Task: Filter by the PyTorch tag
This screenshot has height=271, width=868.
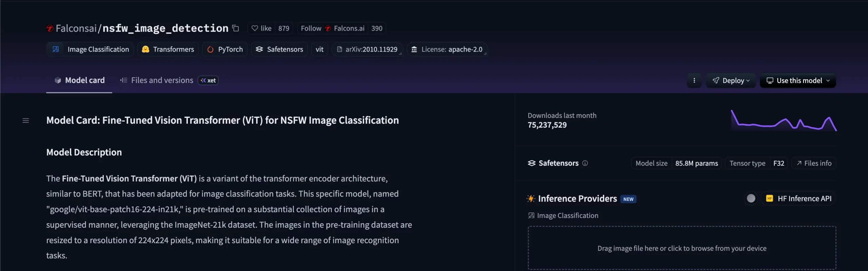Action: tap(225, 49)
